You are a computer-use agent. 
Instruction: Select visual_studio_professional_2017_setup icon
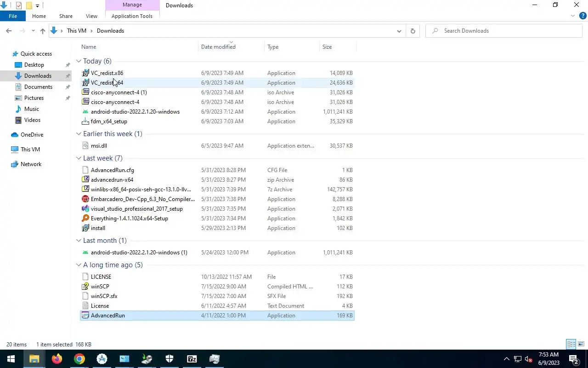[x=85, y=209]
